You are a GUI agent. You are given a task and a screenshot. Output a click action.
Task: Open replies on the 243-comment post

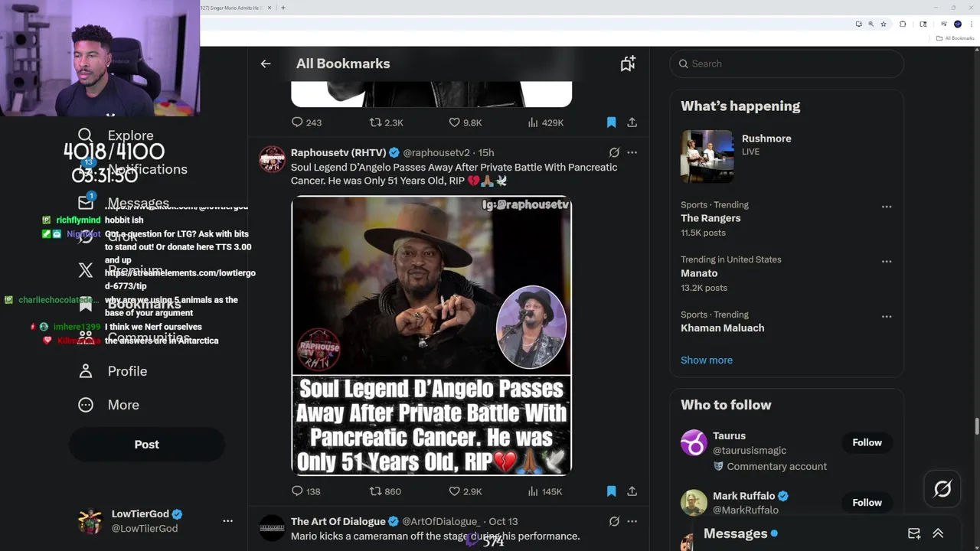(306, 122)
